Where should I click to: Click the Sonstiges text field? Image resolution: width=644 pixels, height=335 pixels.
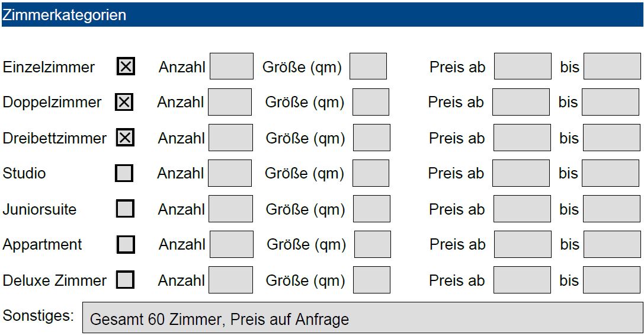pos(363,318)
